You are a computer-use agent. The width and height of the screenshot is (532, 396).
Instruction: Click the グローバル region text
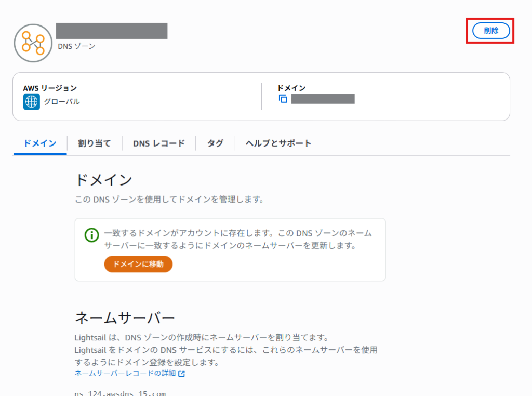62,102
